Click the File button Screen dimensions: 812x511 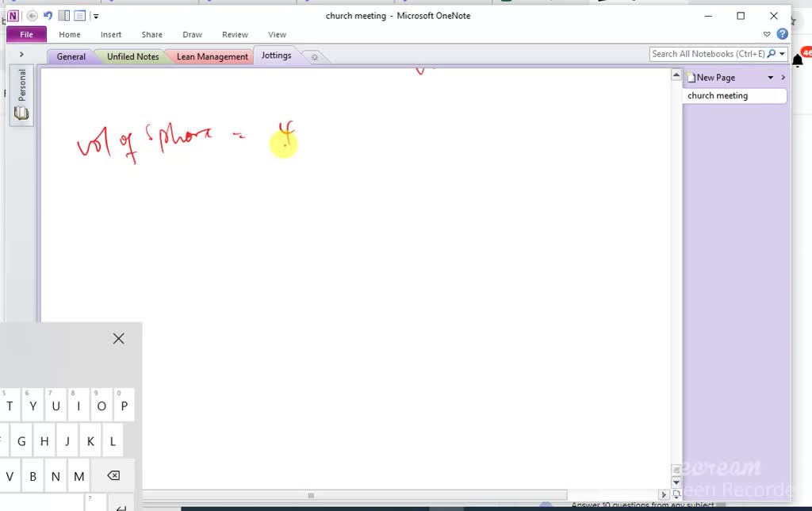[26, 35]
